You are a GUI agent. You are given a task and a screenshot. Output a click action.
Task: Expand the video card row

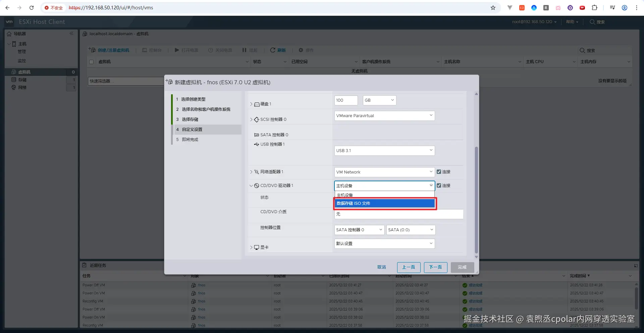[251, 247]
